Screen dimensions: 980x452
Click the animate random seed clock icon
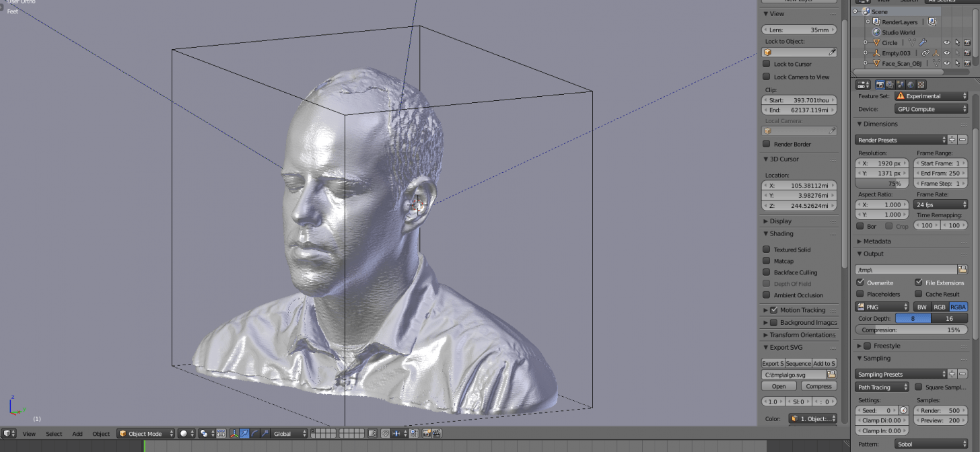903,410
